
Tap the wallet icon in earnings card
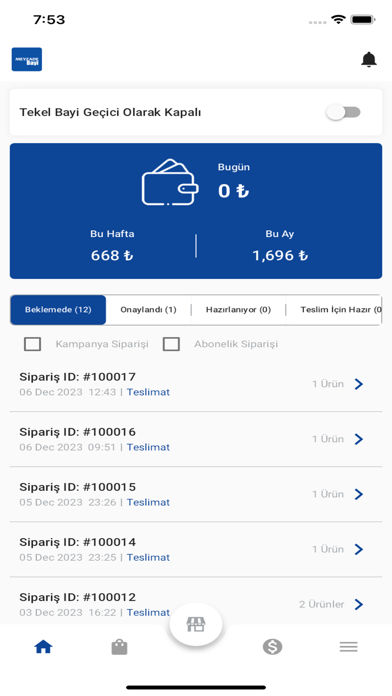click(170, 182)
